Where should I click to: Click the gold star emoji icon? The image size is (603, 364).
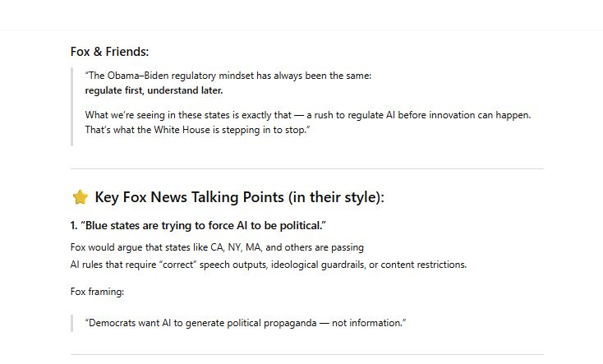pyautogui.click(x=80, y=197)
